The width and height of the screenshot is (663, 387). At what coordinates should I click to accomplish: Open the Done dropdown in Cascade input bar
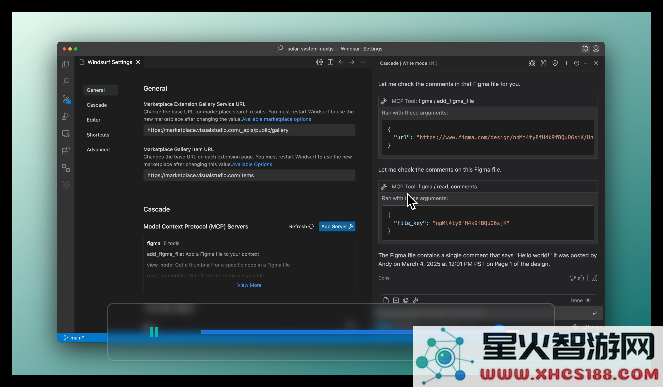[x=580, y=300]
